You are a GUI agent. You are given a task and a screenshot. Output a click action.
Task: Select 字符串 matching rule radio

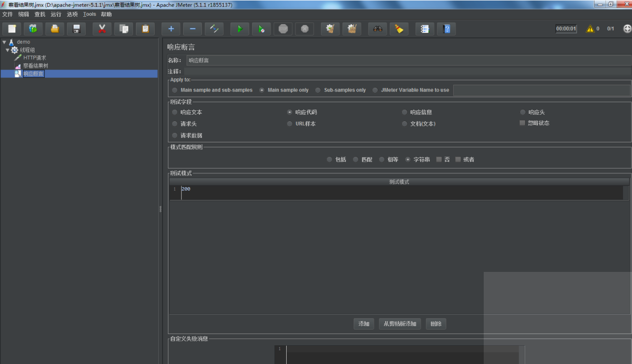coord(408,160)
